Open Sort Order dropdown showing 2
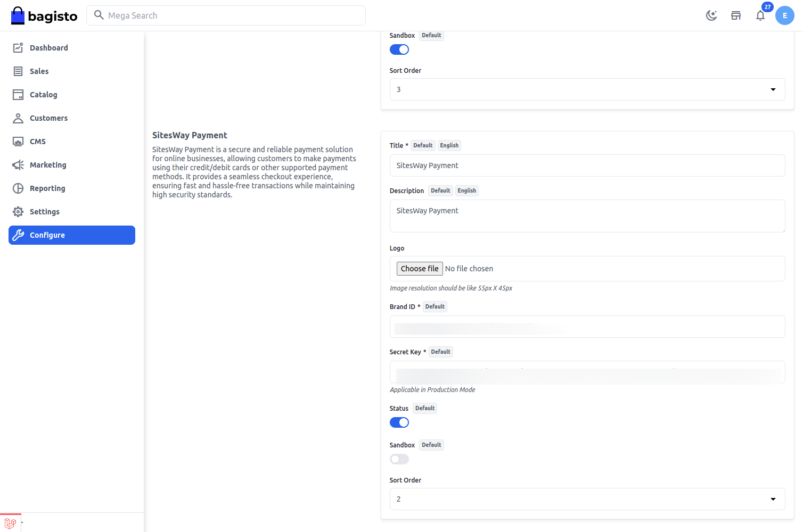 (587, 499)
